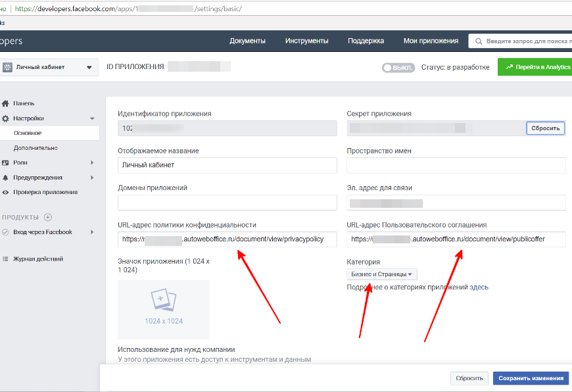Expand the Вход через Facebook submenu arrow
The width and height of the screenshot is (572, 392).
pos(92,232)
